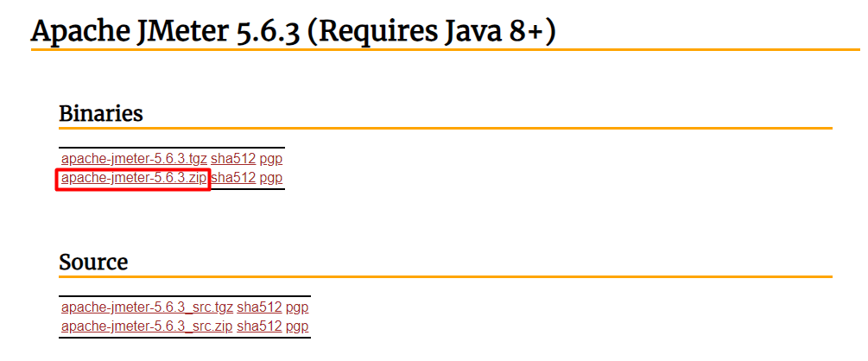The width and height of the screenshot is (868, 361).
Task: Open sha512 checksum for src.zip
Action: click(x=259, y=326)
